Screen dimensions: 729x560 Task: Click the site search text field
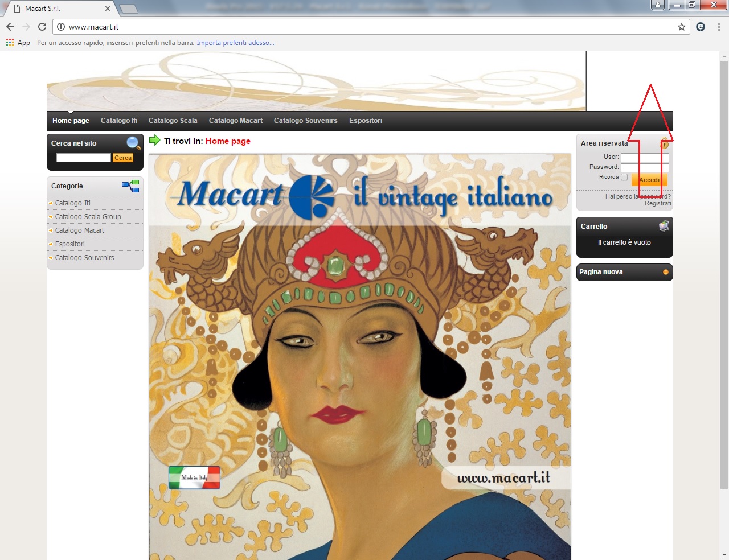click(84, 158)
